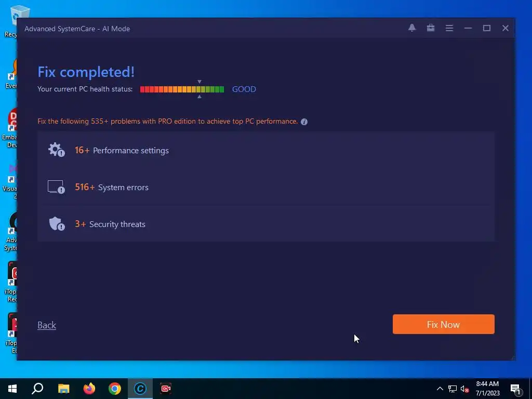Click the 535+ problems PRO edition message

[168, 121]
